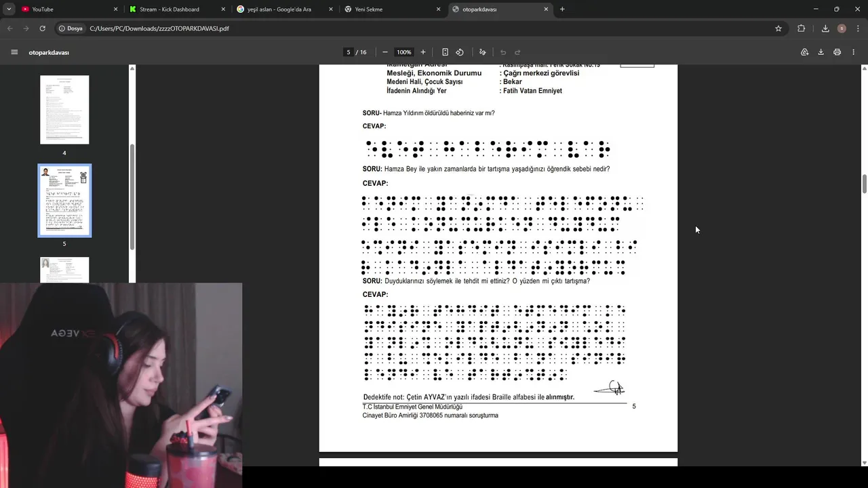Click 'Çağrı merkezi görevlisi' occupation text
This screenshot has height=488, width=868.
541,73
